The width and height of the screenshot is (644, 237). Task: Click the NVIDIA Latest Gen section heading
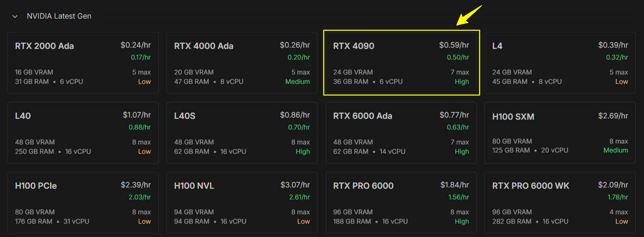[x=59, y=17]
